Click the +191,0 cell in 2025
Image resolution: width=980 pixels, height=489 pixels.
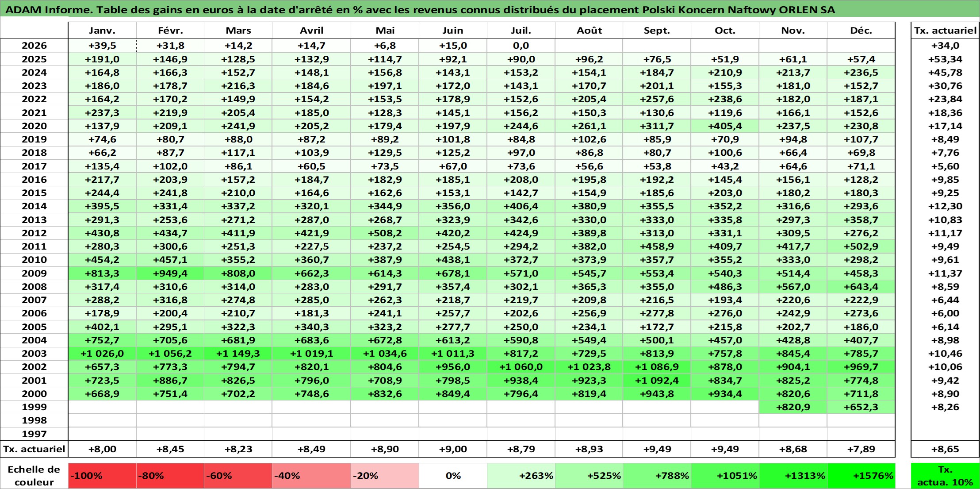(102, 59)
